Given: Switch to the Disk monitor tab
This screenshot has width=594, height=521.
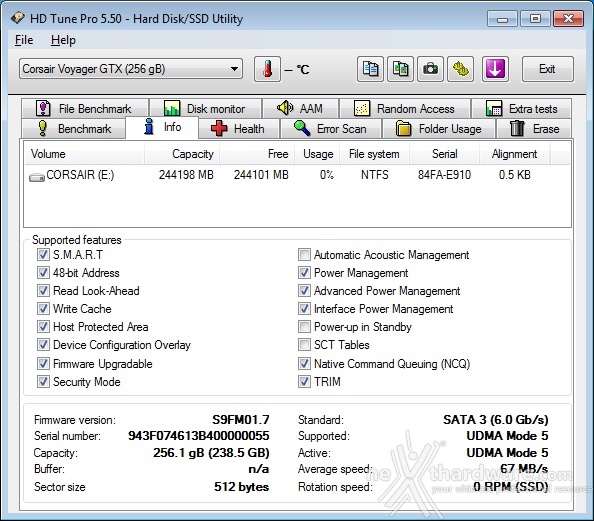Looking at the screenshot, I should pos(205,109).
